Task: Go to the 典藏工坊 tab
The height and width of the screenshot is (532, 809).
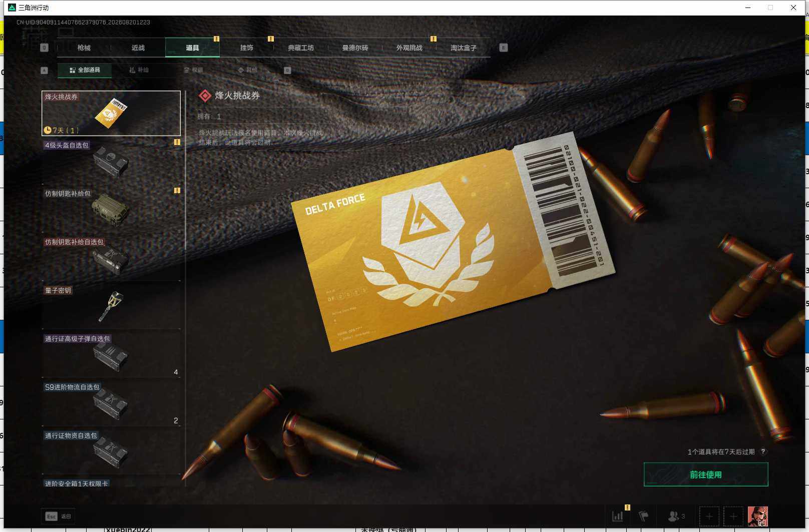Action: point(301,48)
